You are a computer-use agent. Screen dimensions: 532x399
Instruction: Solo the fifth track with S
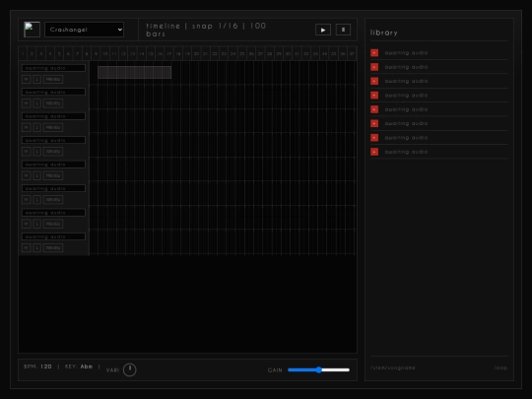coord(37,175)
